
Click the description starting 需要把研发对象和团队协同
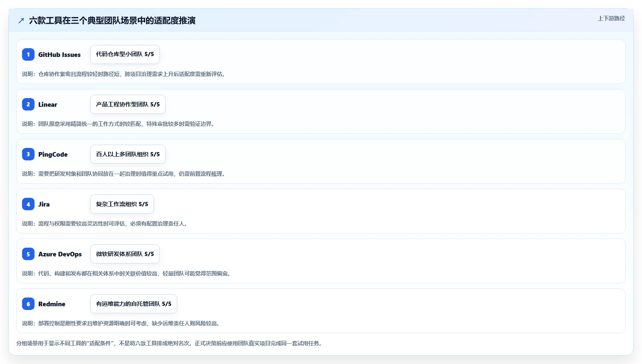coord(124,174)
